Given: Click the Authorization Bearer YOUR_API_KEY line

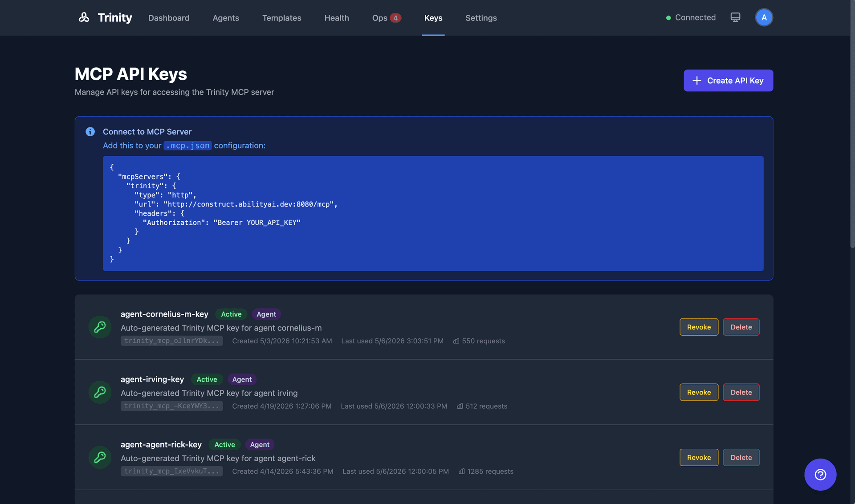Looking at the screenshot, I should tap(221, 223).
